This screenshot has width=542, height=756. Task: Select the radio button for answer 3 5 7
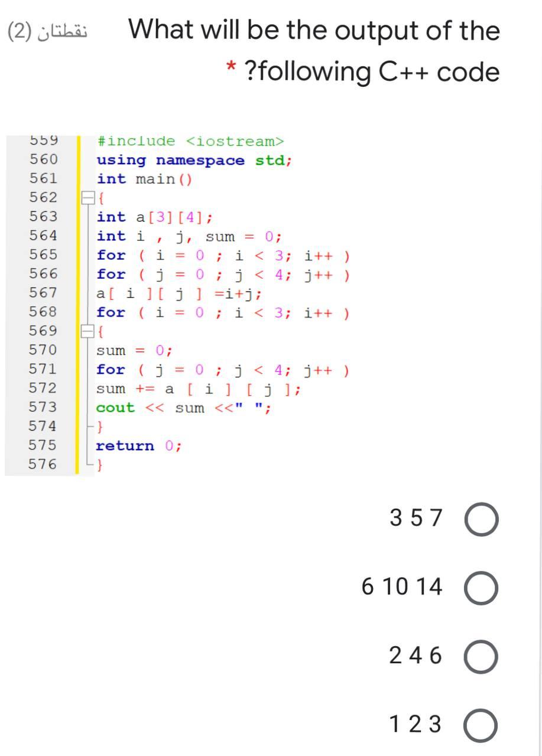click(x=481, y=520)
